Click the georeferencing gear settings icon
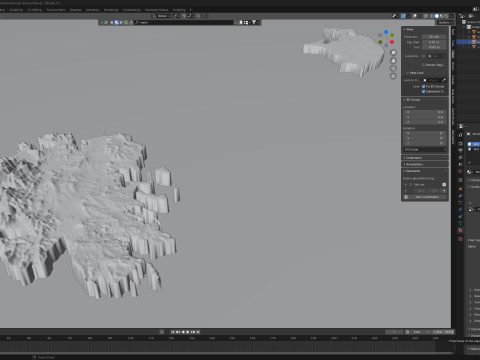The image size is (480, 360). [444, 185]
